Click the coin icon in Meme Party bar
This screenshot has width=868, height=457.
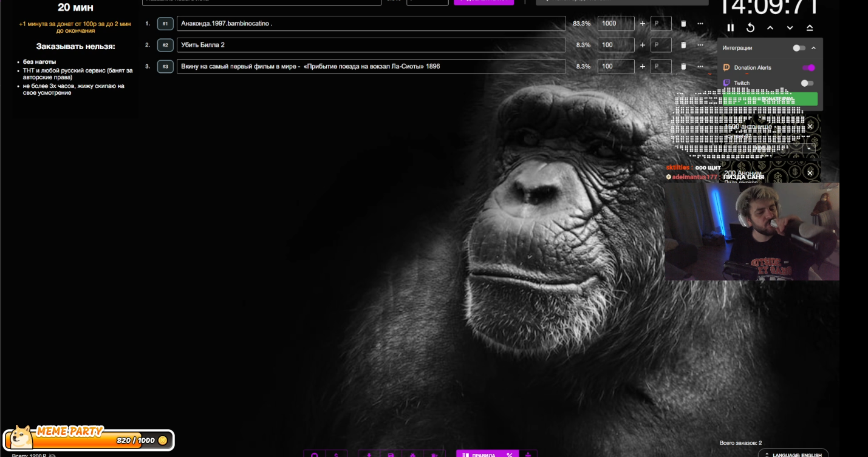pos(162,440)
